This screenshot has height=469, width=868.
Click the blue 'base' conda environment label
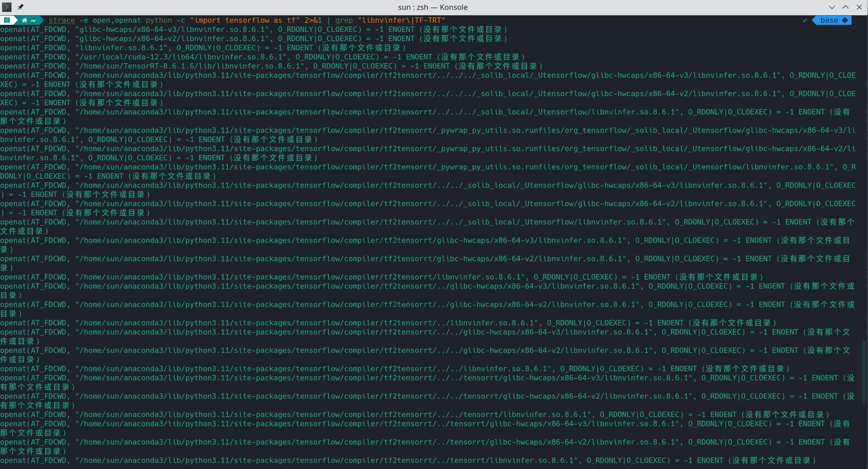[x=829, y=20]
